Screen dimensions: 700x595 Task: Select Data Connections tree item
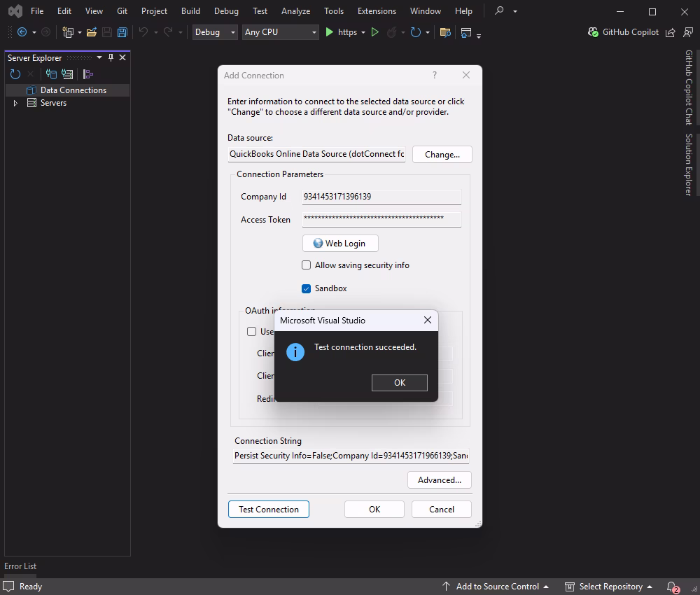pos(67,90)
